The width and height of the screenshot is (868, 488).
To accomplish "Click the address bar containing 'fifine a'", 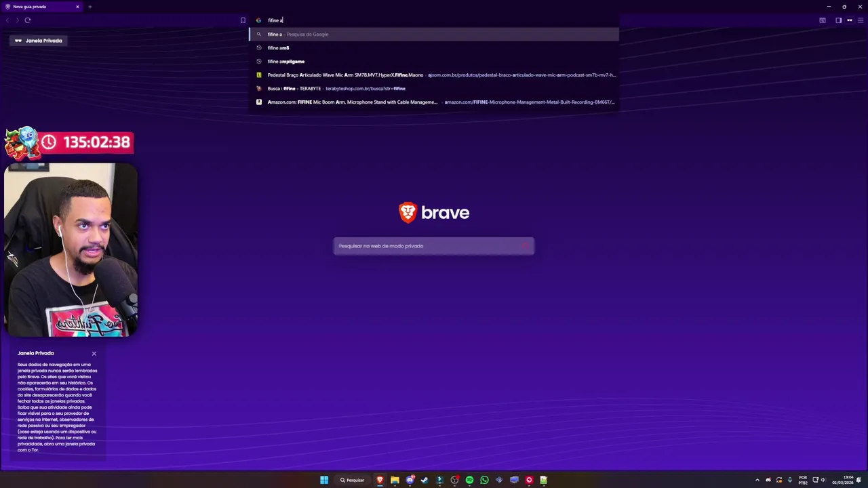I will [x=434, y=20].
